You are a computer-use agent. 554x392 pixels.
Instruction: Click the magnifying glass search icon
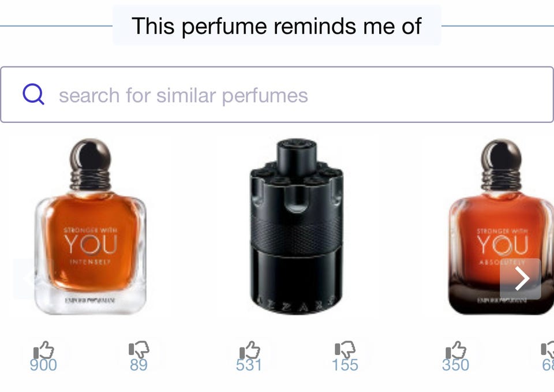[33, 94]
